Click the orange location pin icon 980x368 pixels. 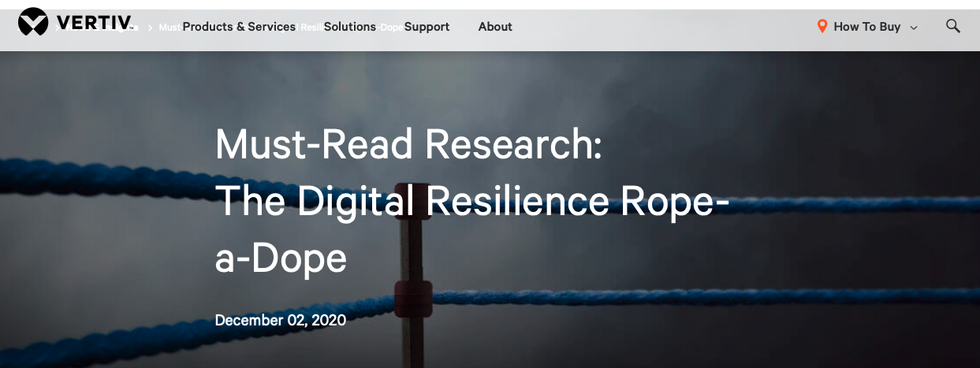pos(822,27)
